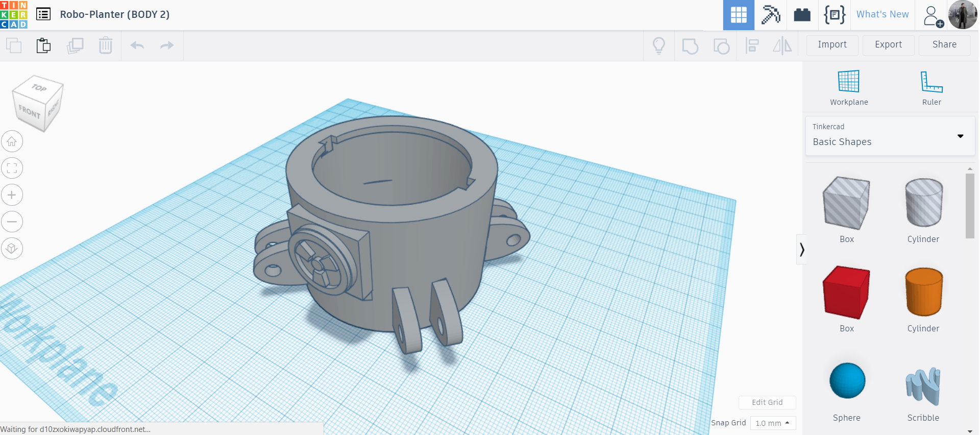980x435 pixels.
Task: Redo the last action
Action: coord(167,45)
